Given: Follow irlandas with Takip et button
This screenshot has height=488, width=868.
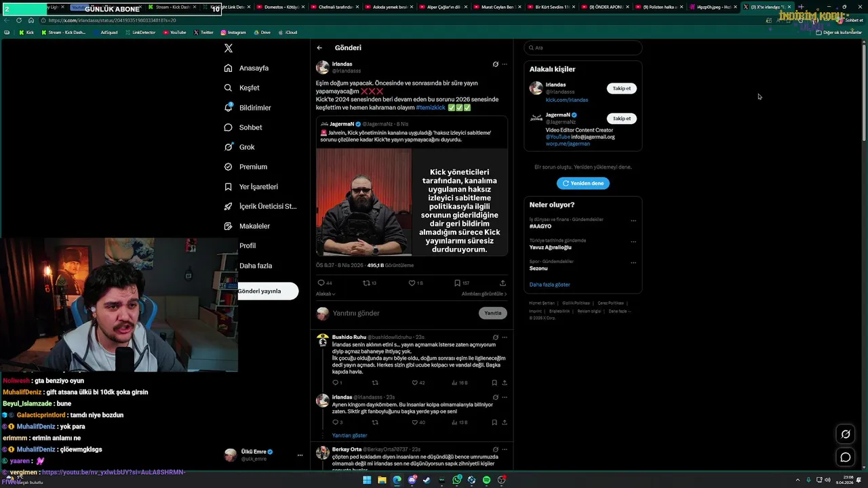Looking at the screenshot, I should click(x=622, y=88).
